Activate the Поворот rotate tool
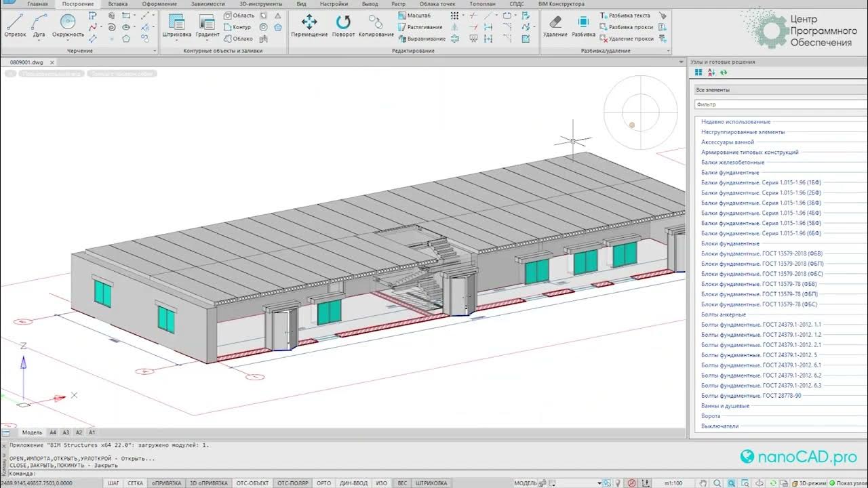The width and height of the screenshot is (868, 488). pos(343,26)
